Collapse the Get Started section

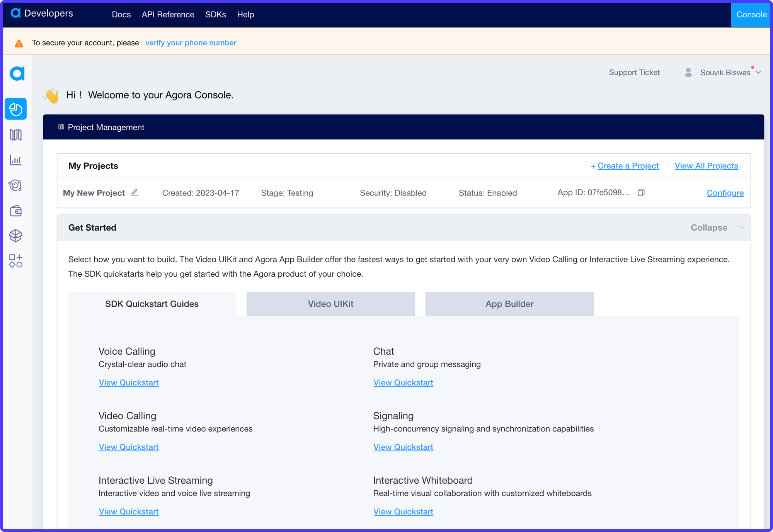[x=709, y=228]
